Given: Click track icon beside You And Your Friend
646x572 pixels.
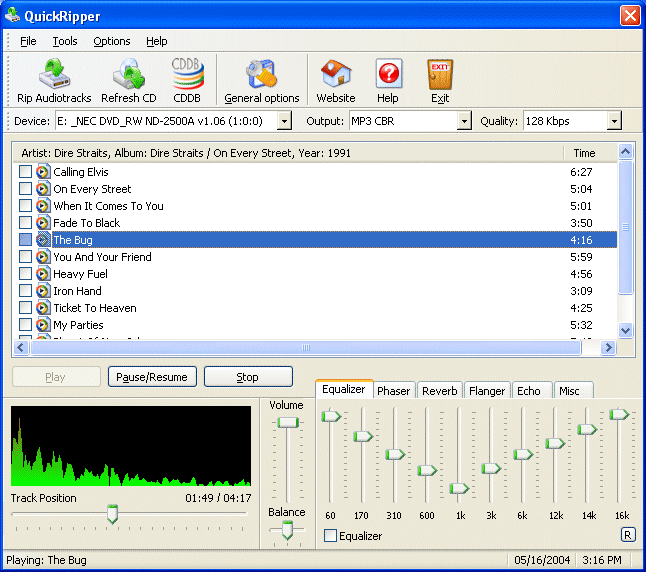Looking at the screenshot, I should [x=43, y=257].
